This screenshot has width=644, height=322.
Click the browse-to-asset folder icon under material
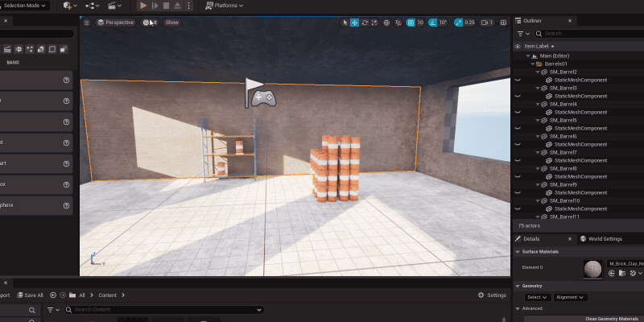point(622,273)
